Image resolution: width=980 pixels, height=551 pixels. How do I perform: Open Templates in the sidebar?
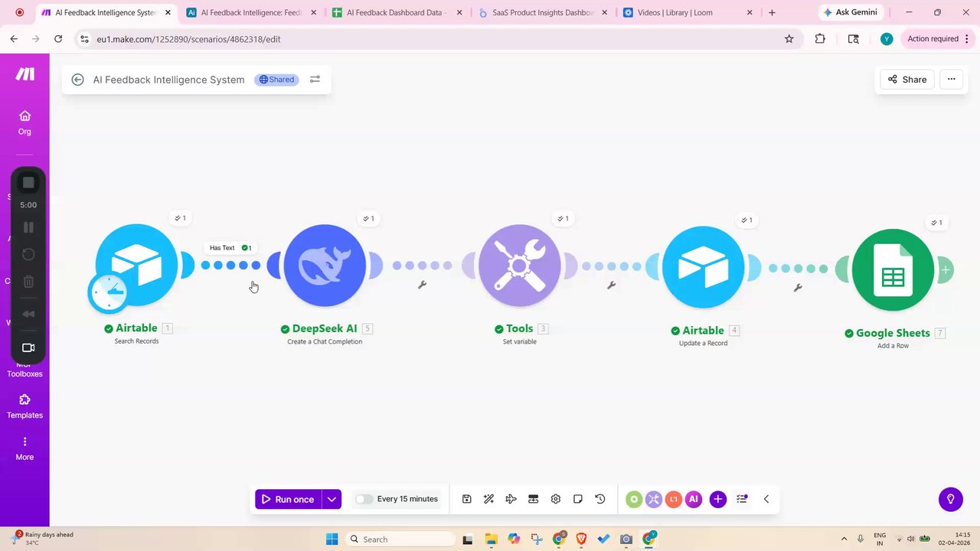coord(24,406)
